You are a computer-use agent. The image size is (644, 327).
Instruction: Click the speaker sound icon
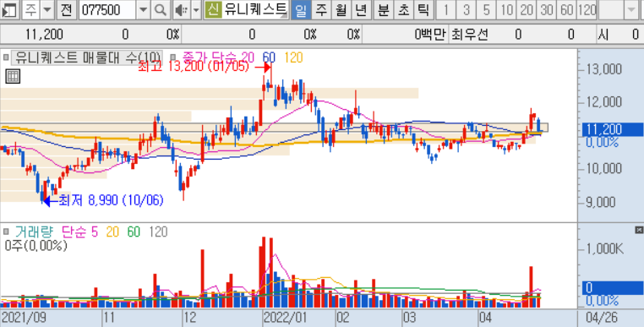pyautogui.click(x=181, y=10)
